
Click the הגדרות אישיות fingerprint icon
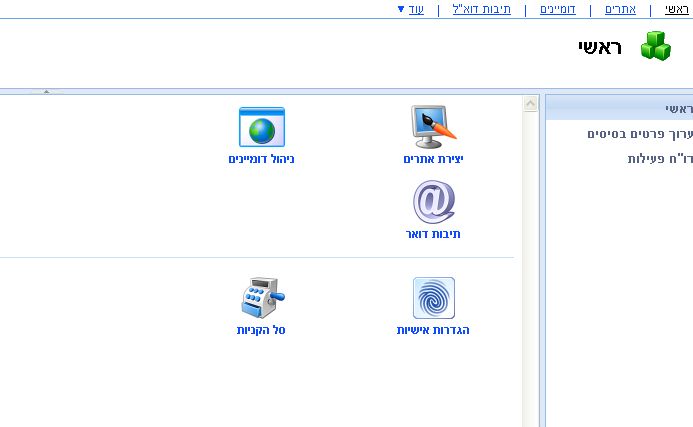[x=433, y=298]
